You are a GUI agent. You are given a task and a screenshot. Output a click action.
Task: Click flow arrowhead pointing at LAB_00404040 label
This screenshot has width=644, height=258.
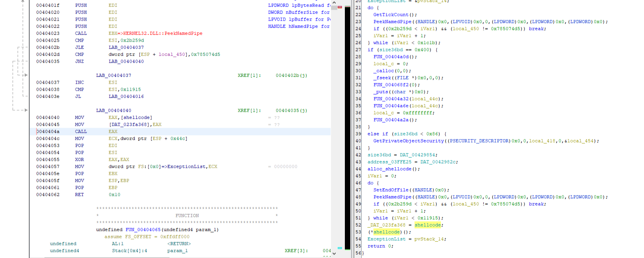[26, 111]
